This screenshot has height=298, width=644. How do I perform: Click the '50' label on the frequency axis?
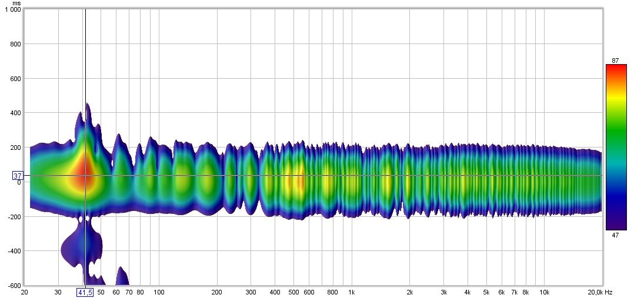101,292
